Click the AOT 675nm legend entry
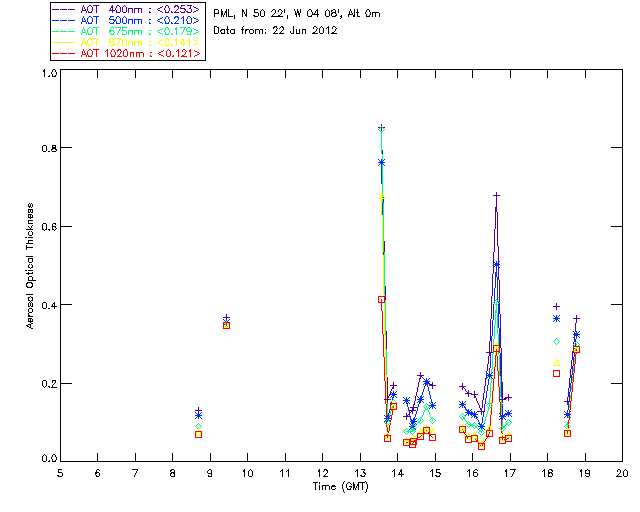640x512 pixels. point(127,31)
